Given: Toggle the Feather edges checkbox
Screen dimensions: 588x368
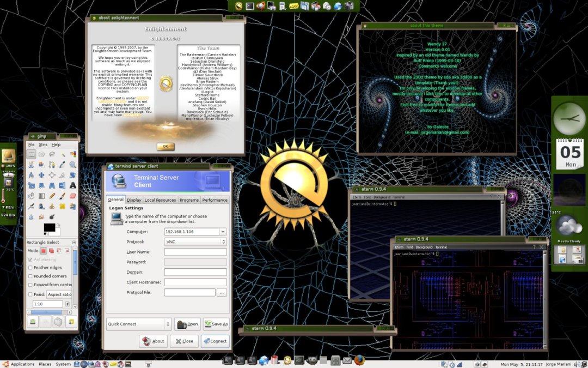Looking at the screenshot, I should [30, 268].
